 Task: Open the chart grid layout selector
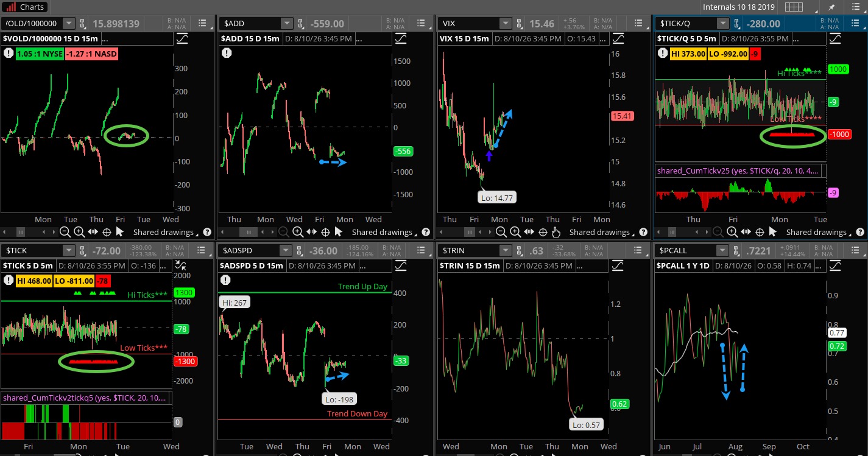(793, 7)
